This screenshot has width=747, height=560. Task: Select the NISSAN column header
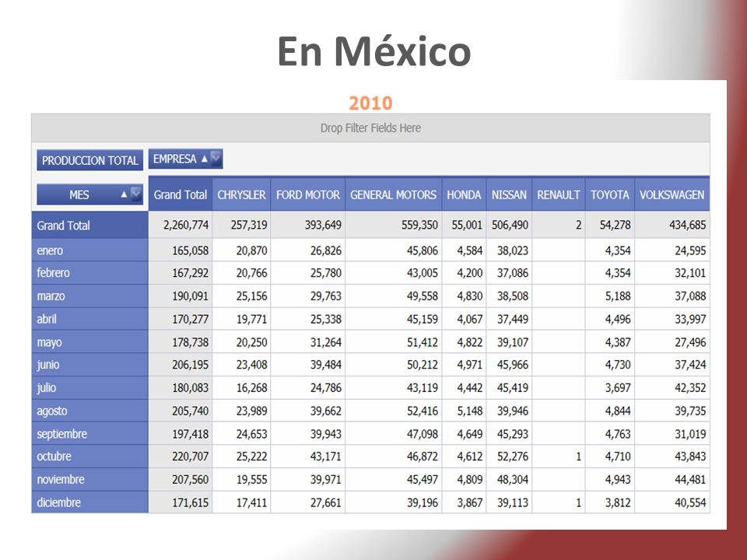coord(509,194)
